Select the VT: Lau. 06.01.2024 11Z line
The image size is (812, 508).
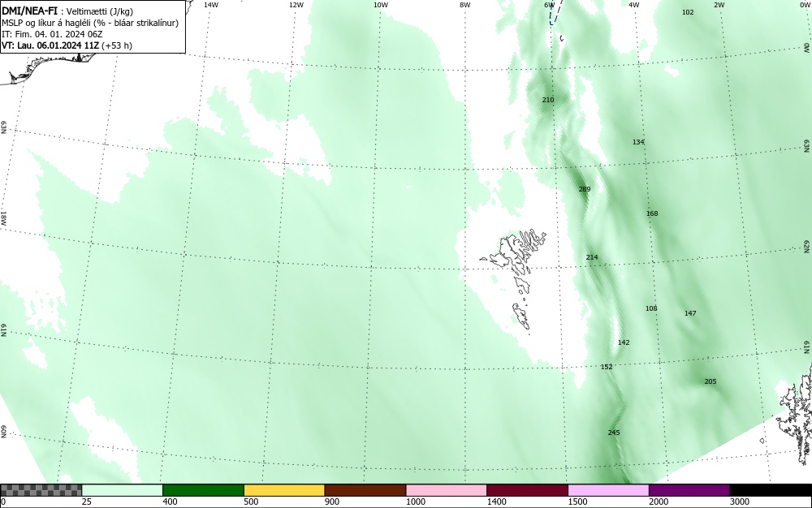[x=67, y=45]
